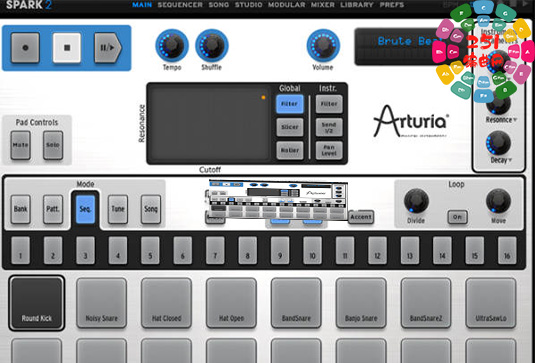
Task: Activate step button 9
Action: click(x=280, y=251)
